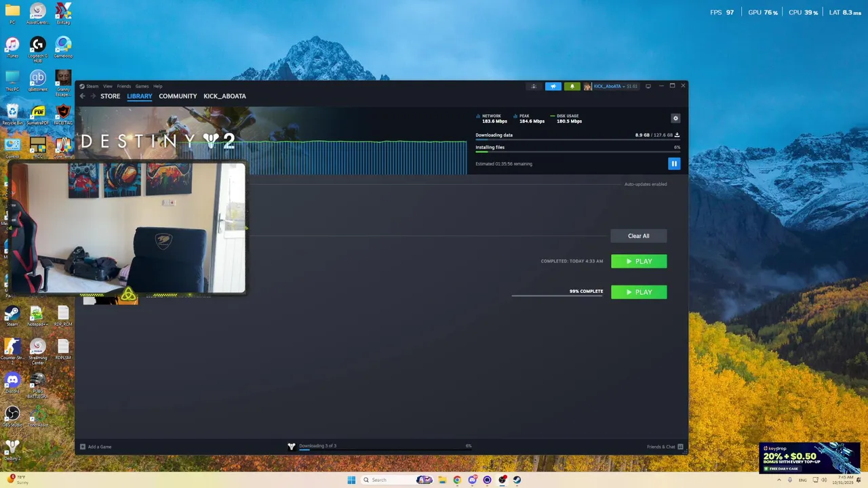Open the Notepad++ desktop shortcut

(x=37, y=317)
